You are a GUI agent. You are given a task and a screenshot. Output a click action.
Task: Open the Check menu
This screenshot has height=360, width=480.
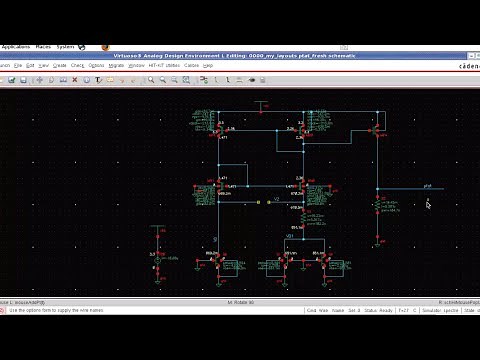pos(77,65)
